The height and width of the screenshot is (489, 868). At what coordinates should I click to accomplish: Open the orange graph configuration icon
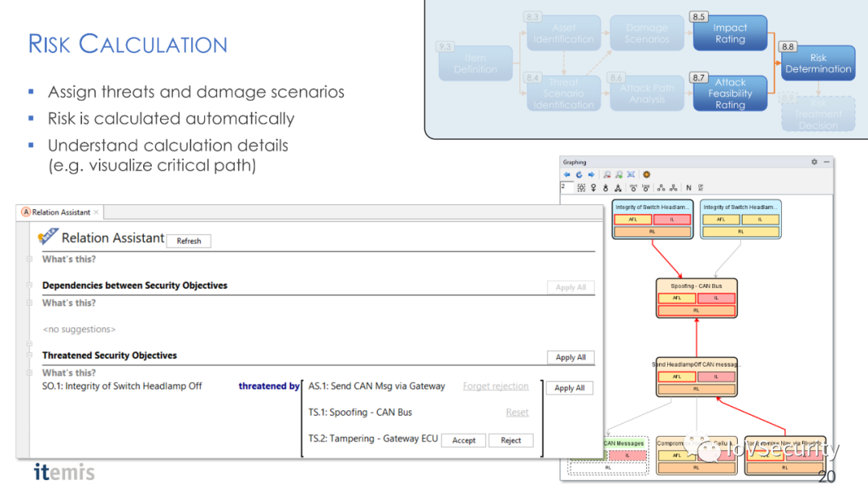[x=646, y=175]
